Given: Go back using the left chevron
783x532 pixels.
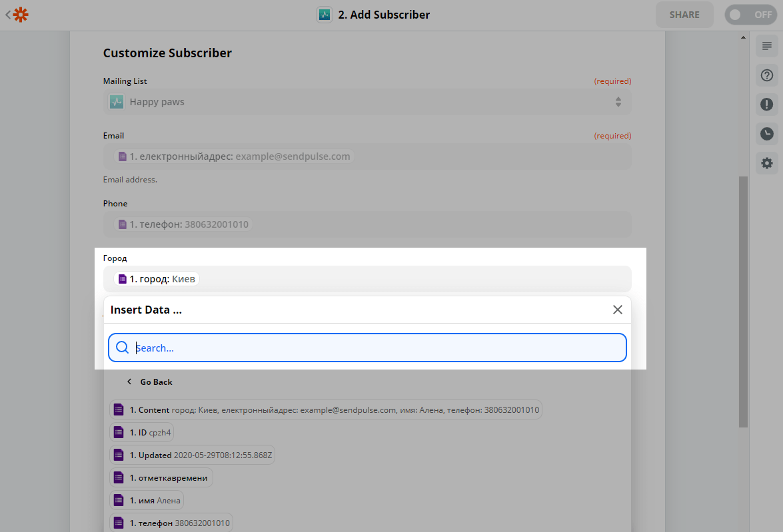Looking at the screenshot, I should pyautogui.click(x=129, y=382).
